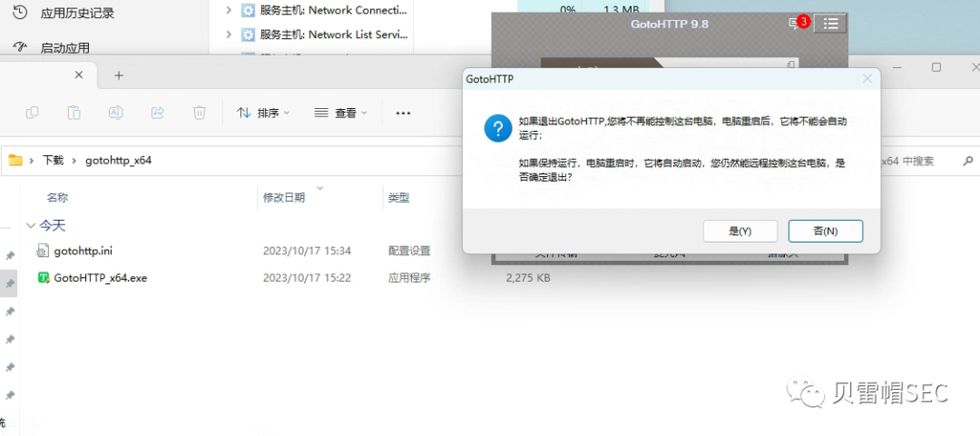Open the Explorer more options ellipsis
This screenshot has width=980, height=436.
[x=403, y=114]
